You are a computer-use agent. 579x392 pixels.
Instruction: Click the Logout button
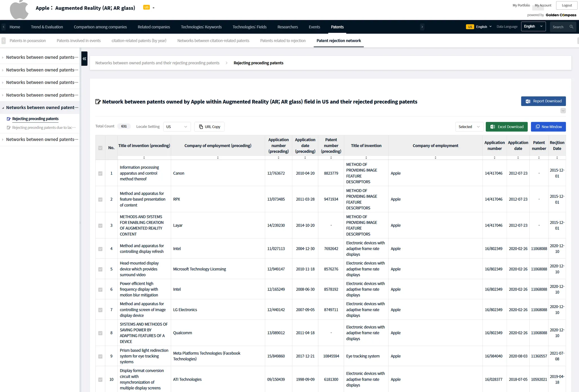(567, 5)
